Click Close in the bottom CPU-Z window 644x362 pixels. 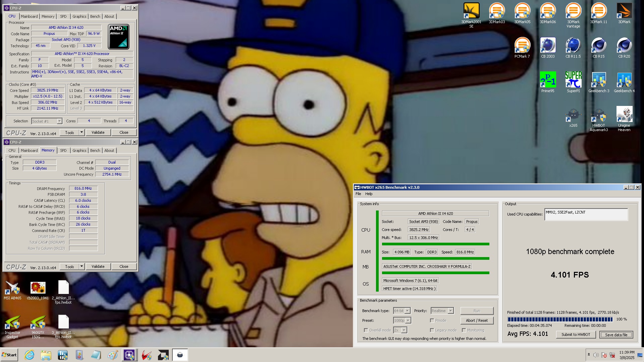124,266
